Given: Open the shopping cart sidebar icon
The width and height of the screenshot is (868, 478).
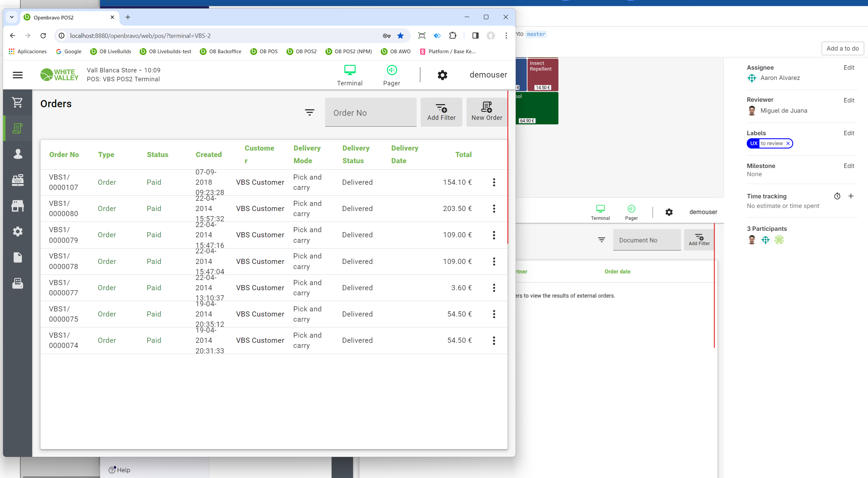Looking at the screenshot, I should coord(17,102).
